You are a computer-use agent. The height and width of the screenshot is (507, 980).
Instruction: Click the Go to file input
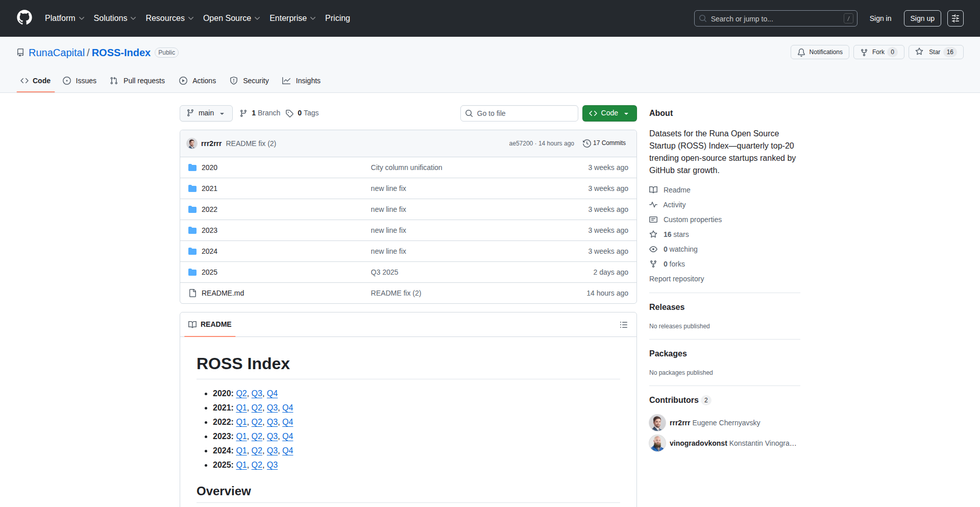pyautogui.click(x=519, y=113)
